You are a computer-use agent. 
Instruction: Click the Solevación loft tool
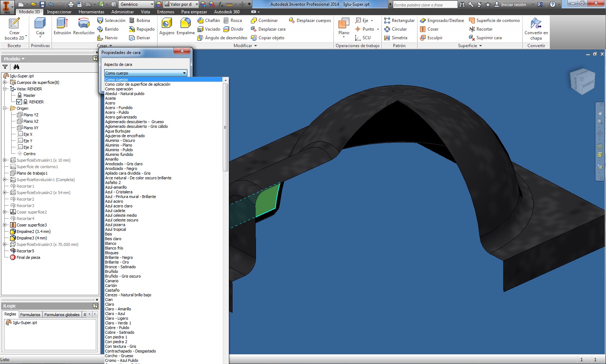tap(111, 21)
